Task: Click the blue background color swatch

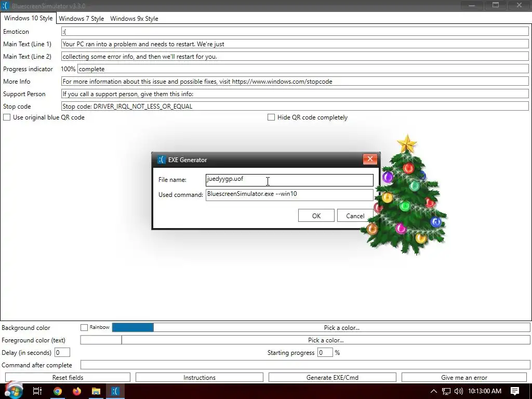Action: coord(132,327)
